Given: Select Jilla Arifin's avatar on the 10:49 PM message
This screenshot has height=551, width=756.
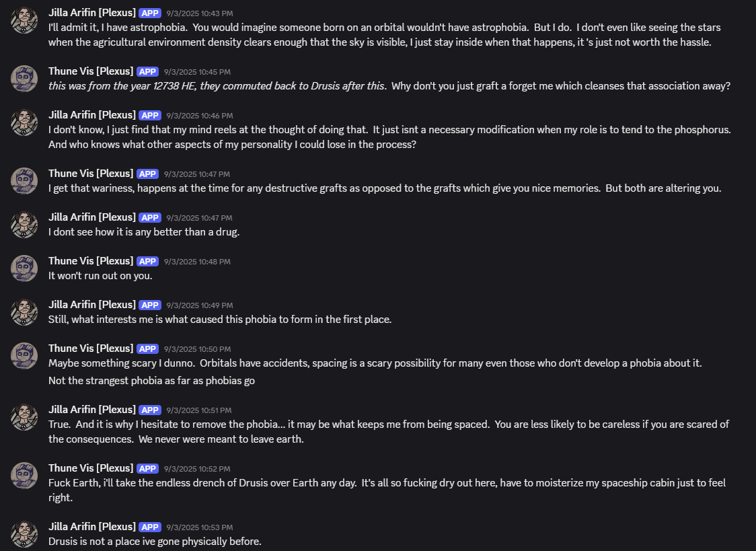Looking at the screenshot, I should 24,312.
